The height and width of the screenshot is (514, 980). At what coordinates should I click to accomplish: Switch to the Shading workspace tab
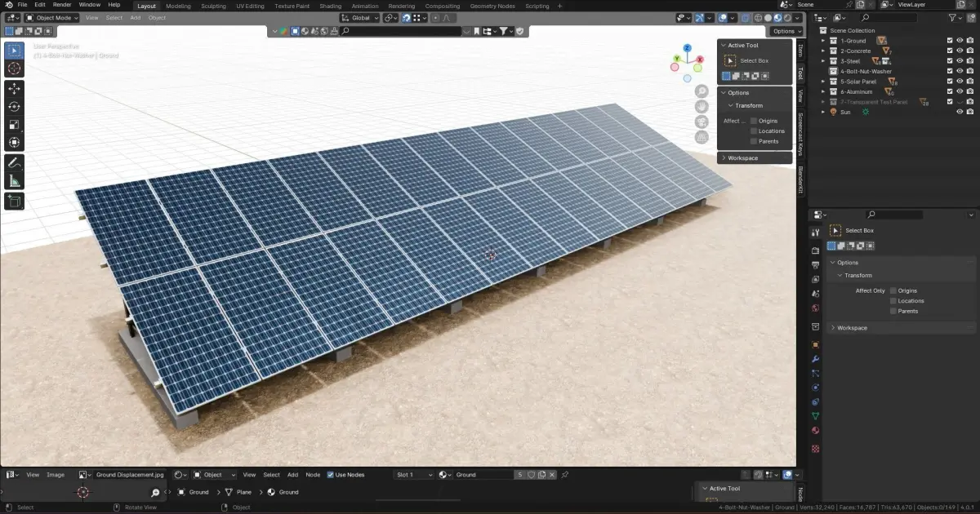click(330, 6)
